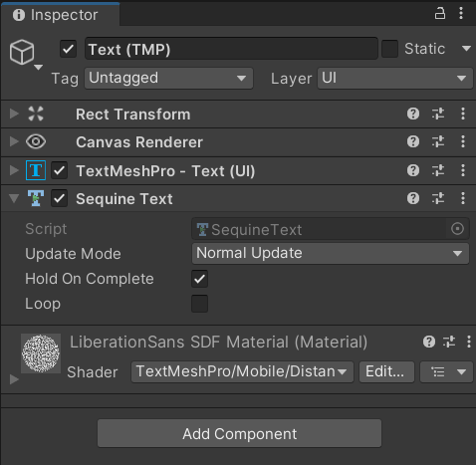476x465 pixels.
Task: Open Sequine Text more options menu
Action: (463, 198)
